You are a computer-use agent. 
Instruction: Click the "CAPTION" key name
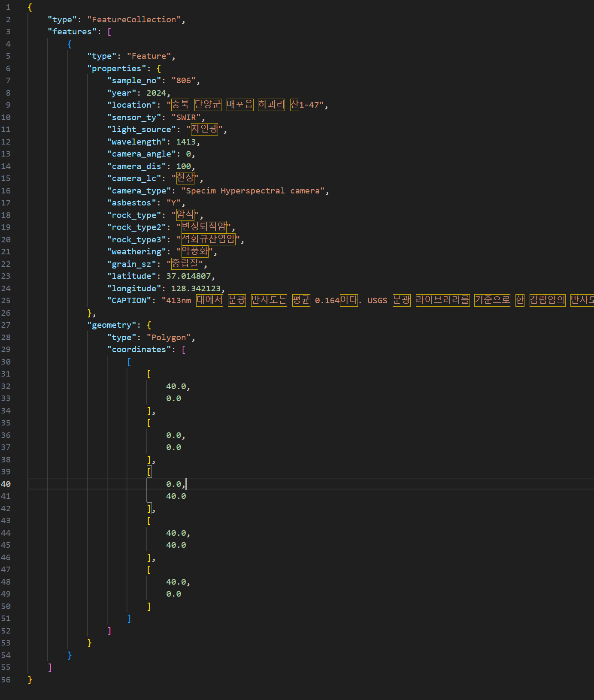129,300
